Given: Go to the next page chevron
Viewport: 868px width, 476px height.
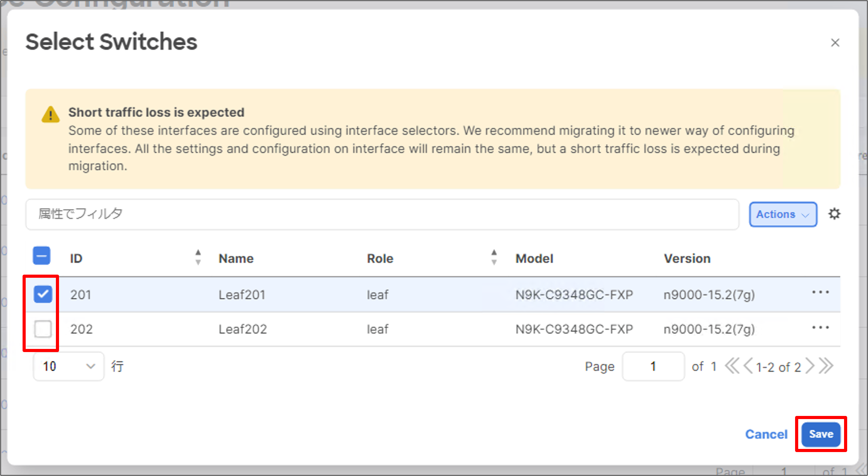Looking at the screenshot, I should (x=811, y=366).
